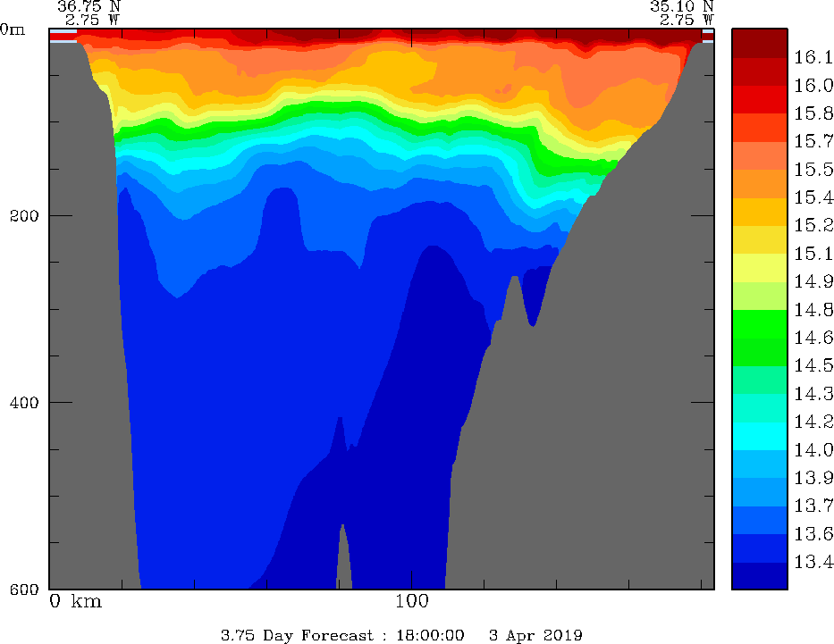The width and height of the screenshot is (834, 644).
Task: Click the 14.6 colorbar value
Action: 813,338
